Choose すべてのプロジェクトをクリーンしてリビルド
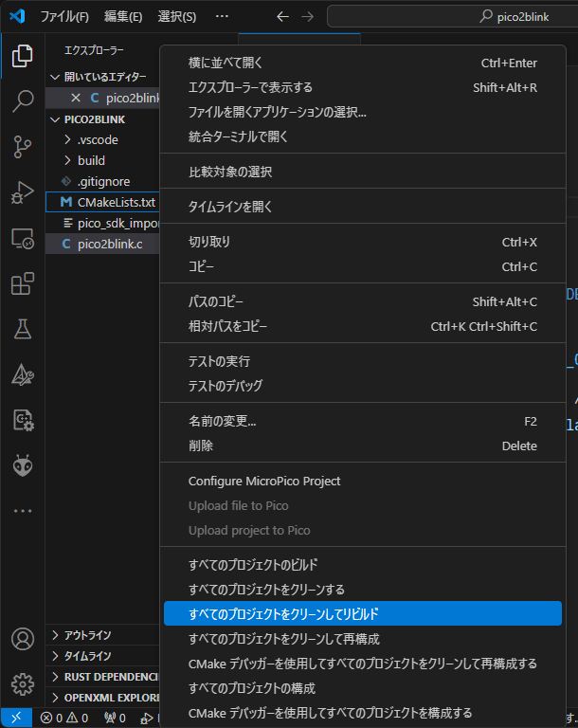Viewport: 578px width, 728px height. pyautogui.click(x=363, y=614)
